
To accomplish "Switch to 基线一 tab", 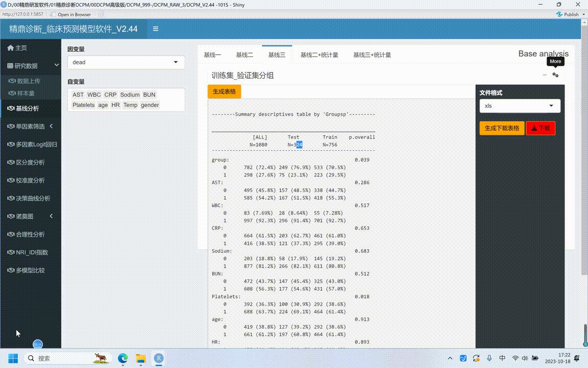I will pos(212,55).
